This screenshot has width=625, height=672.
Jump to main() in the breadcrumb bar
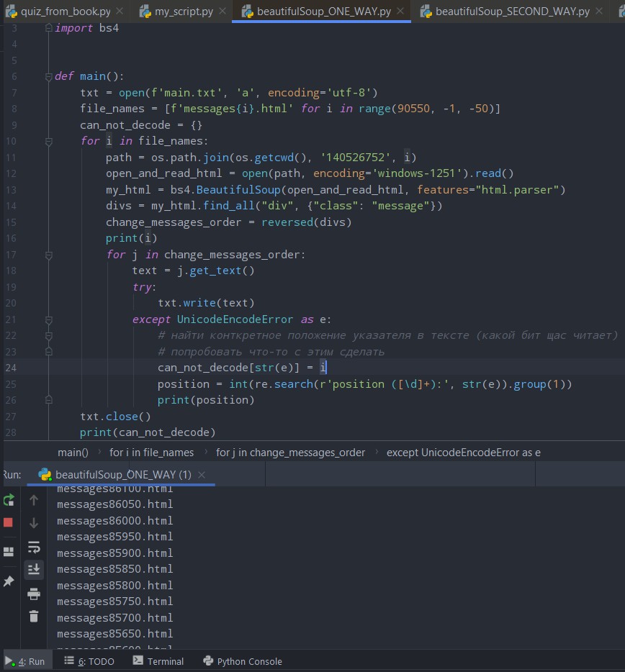coord(73,452)
